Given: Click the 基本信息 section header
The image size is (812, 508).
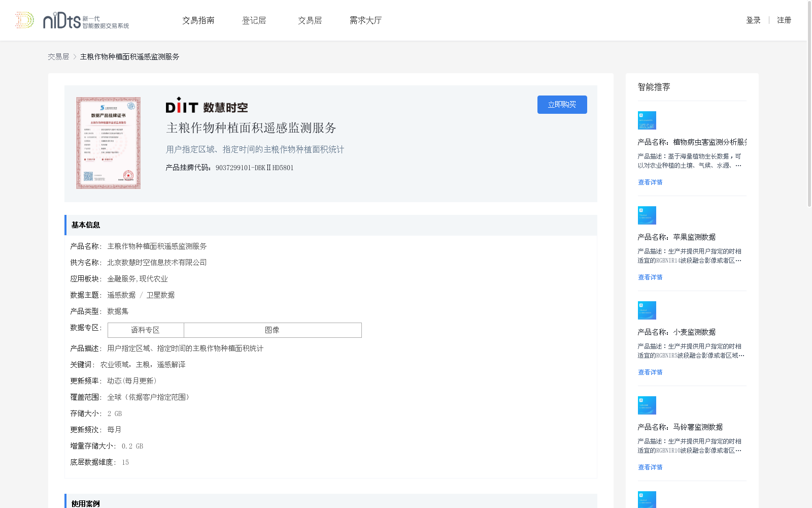Looking at the screenshot, I should 331,225.
